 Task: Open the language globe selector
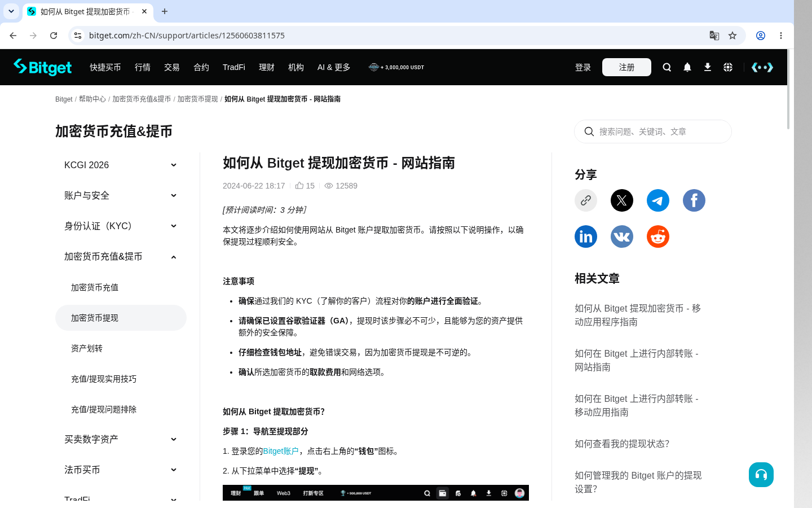pyautogui.click(x=727, y=67)
